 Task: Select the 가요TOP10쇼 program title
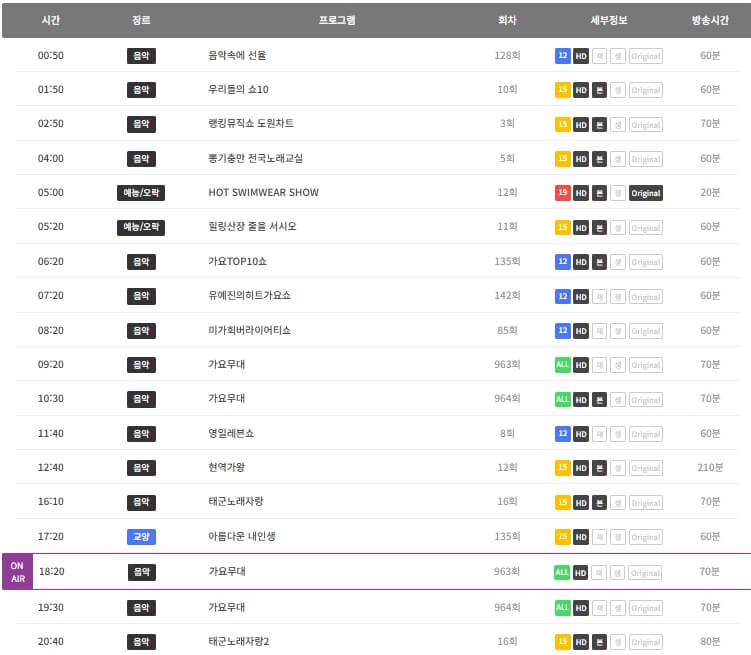(x=237, y=261)
